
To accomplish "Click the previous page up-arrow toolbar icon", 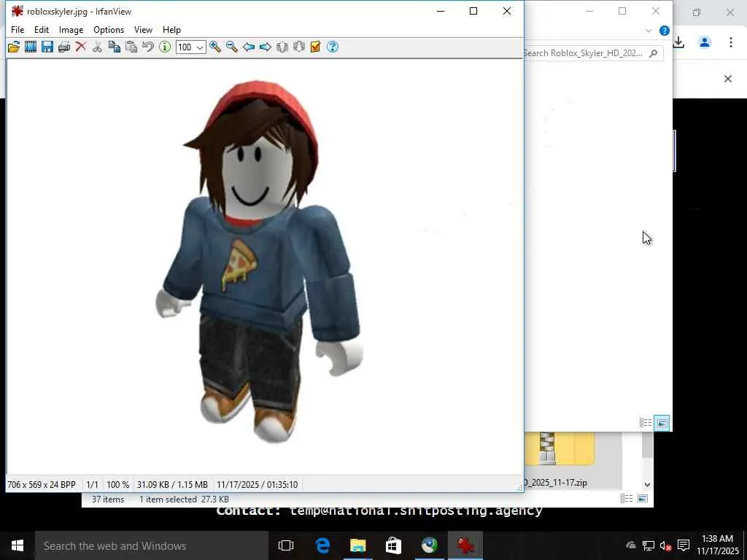I will (x=282, y=47).
